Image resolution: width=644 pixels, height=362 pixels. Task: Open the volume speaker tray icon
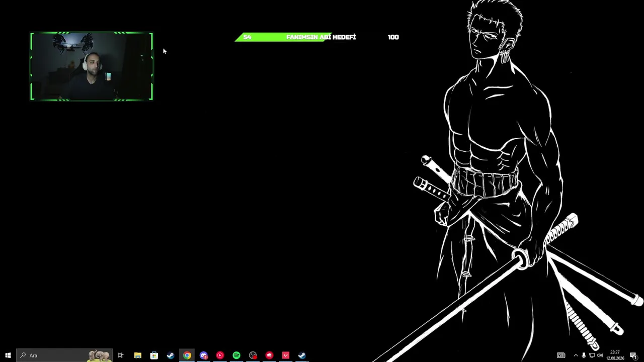tap(600, 355)
